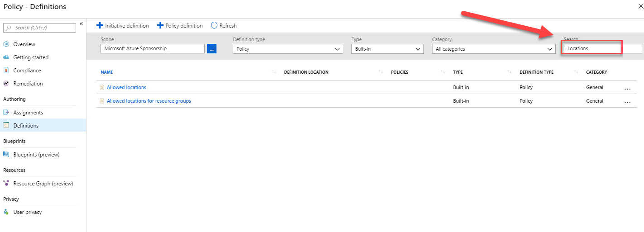
Task: Open the Definition type dropdown
Action: [x=288, y=49]
